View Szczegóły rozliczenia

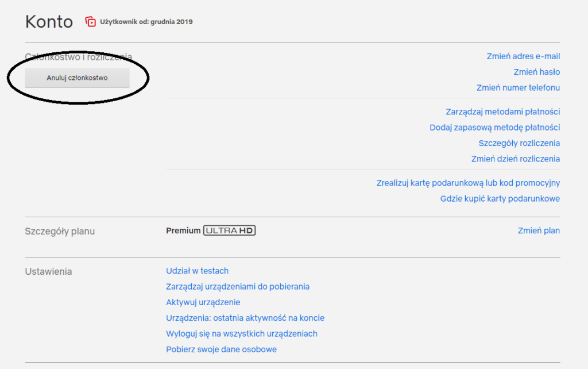(x=519, y=143)
